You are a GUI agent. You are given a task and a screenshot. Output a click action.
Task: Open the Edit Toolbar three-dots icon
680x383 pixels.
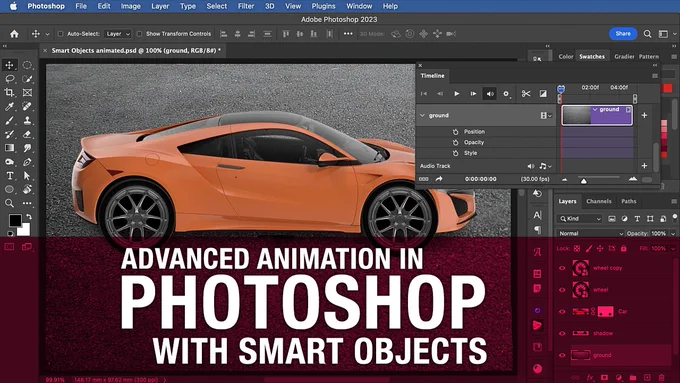tap(27, 203)
